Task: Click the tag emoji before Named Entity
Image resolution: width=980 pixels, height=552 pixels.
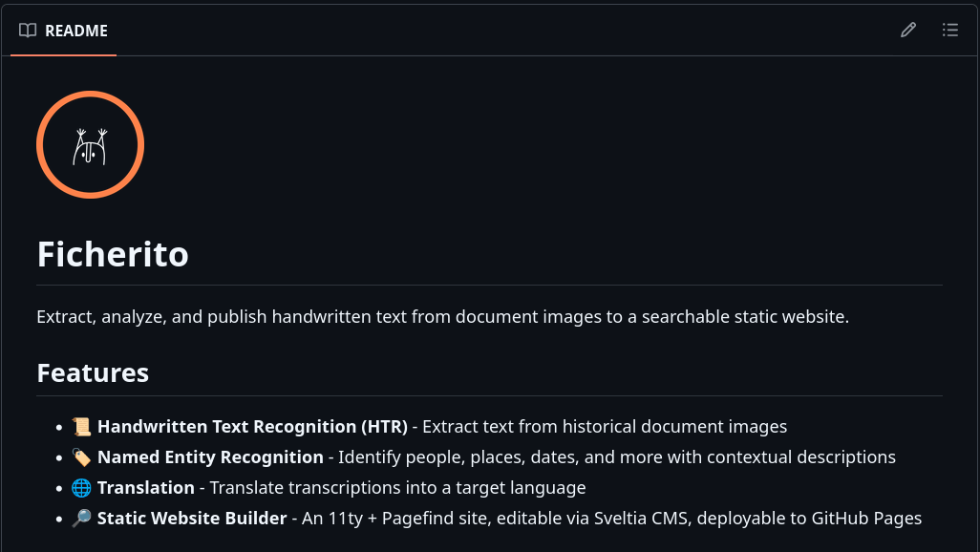Action: pos(81,457)
